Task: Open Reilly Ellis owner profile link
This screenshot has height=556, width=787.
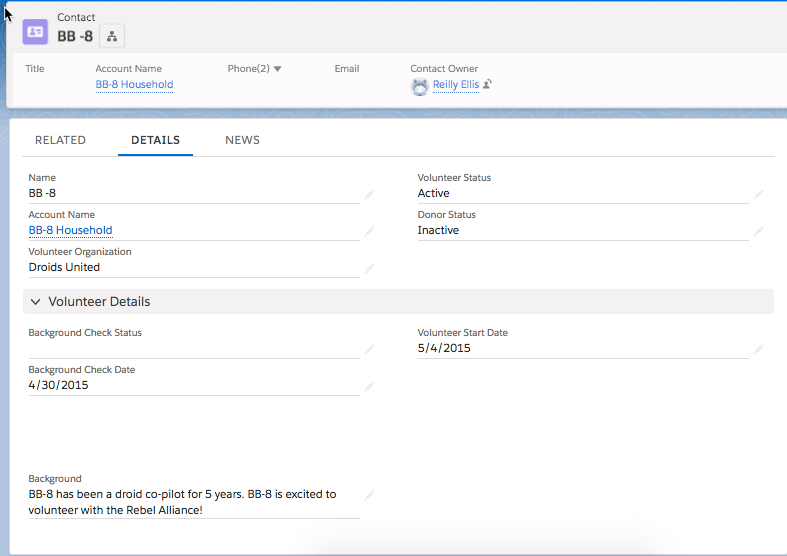Action: (x=455, y=85)
